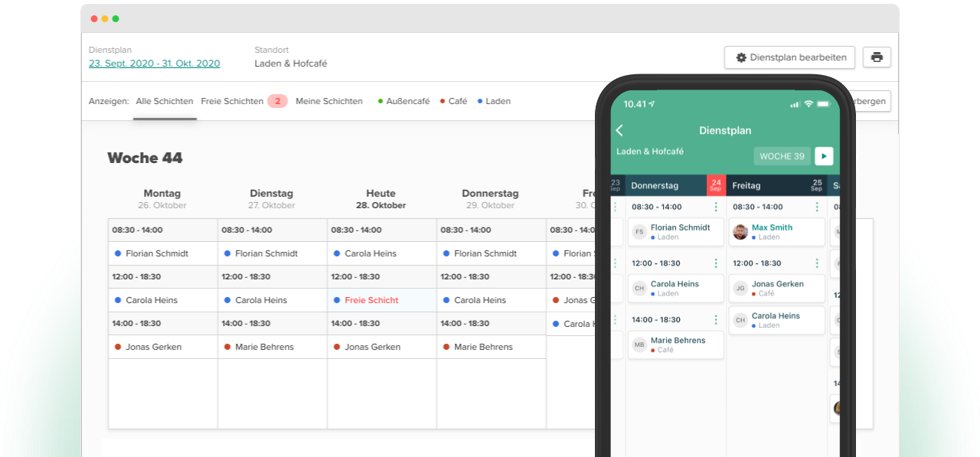Tap the name Jonas Gerken in the phone app
Viewport: 980px width, 457px height.
pos(778,284)
